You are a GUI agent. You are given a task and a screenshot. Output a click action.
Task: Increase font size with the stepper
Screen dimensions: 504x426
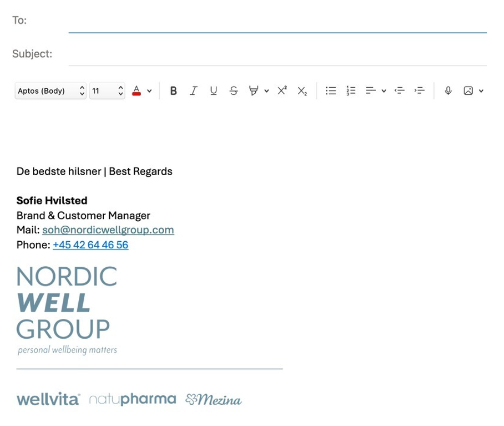[121, 87]
